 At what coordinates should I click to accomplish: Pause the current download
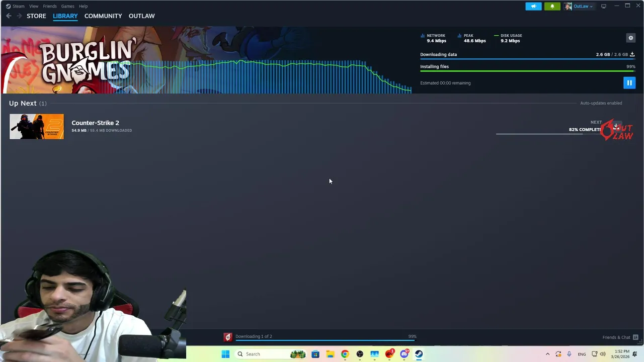[629, 83]
